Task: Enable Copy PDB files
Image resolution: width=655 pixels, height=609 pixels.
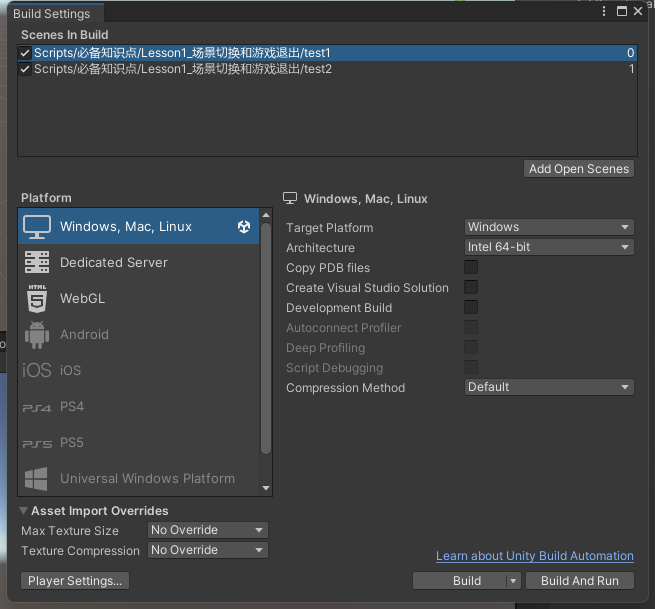Action: click(471, 267)
